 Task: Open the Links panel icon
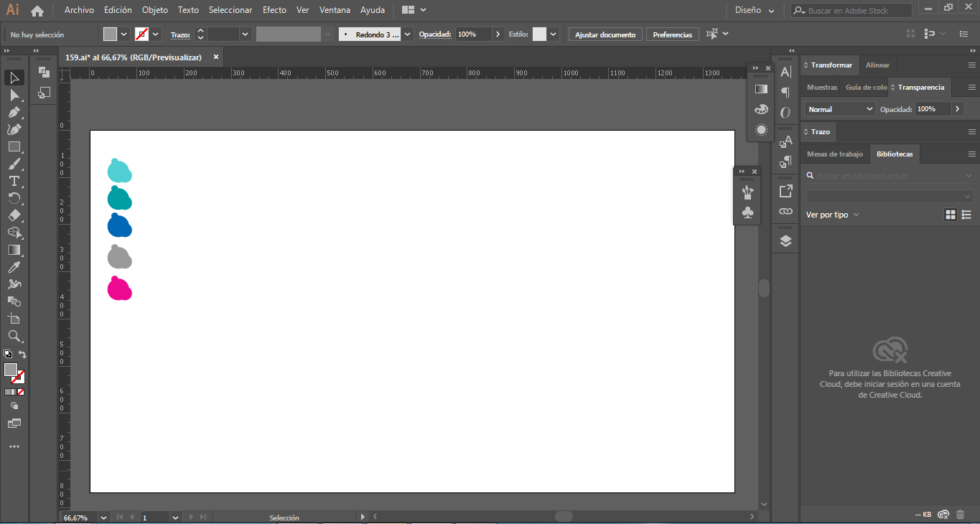[x=785, y=212]
